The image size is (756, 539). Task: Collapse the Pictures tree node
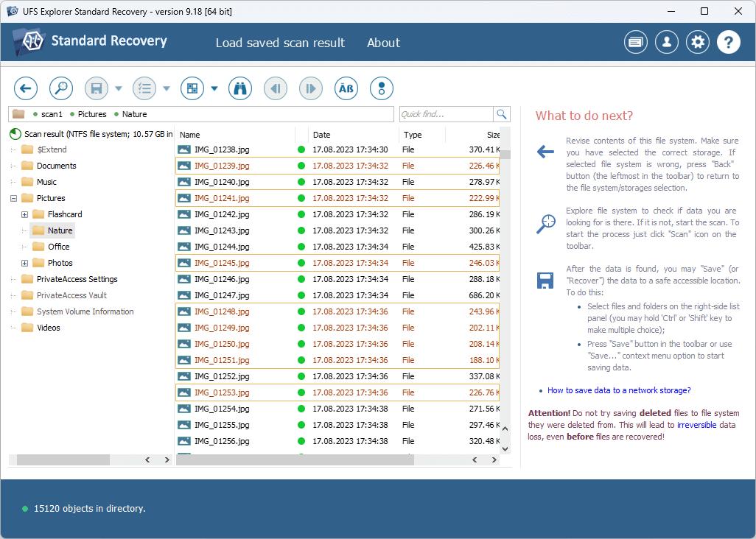[13, 198]
